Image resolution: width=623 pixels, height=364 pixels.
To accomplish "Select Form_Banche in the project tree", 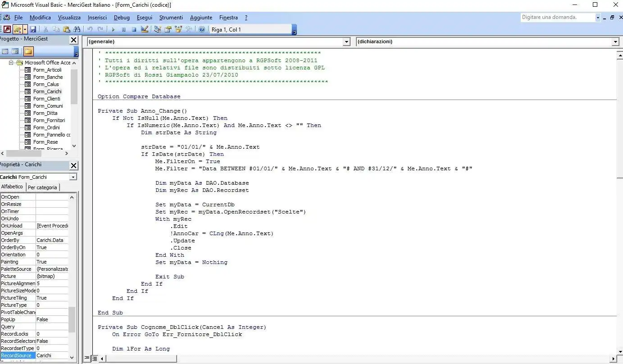I will click(48, 77).
